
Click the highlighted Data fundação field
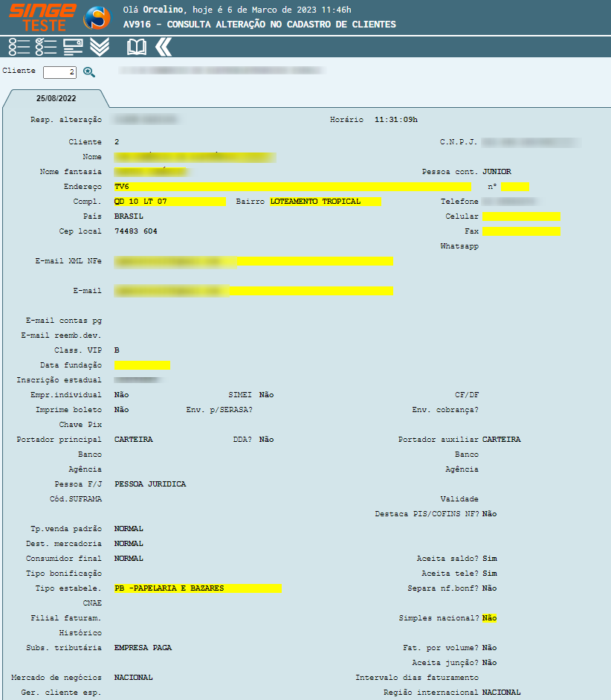142,365
